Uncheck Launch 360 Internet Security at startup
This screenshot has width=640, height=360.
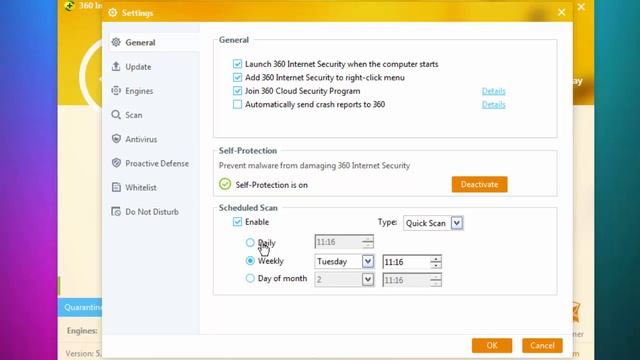(x=237, y=64)
